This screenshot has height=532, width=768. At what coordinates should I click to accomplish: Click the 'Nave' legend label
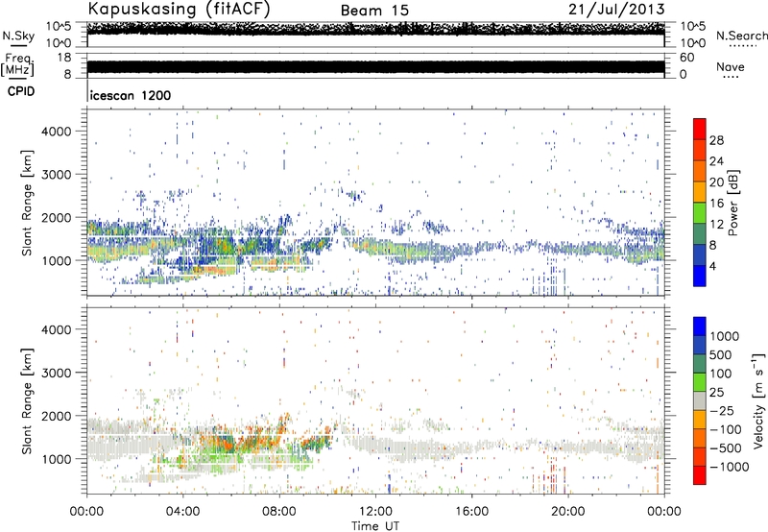tap(731, 67)
